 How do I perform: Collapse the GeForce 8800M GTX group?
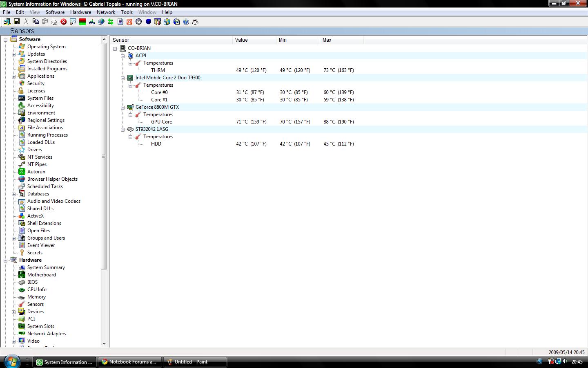pyautogui.click(x=122, y=108)
